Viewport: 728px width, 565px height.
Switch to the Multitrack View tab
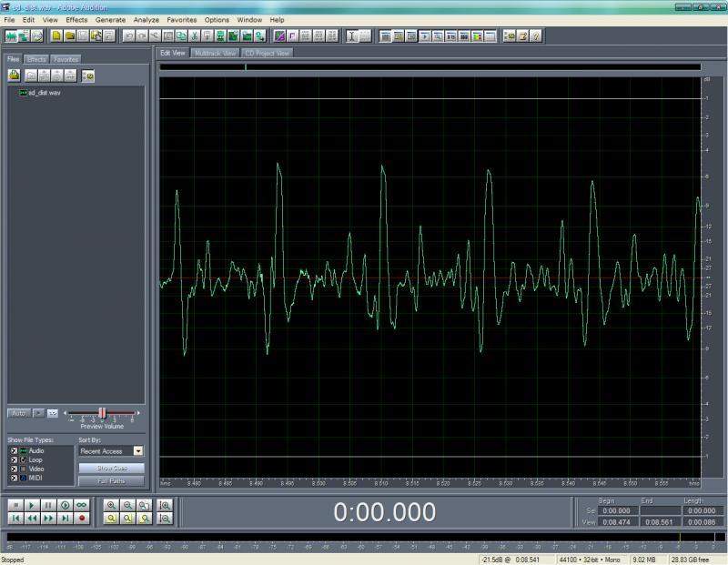(216, 54)
